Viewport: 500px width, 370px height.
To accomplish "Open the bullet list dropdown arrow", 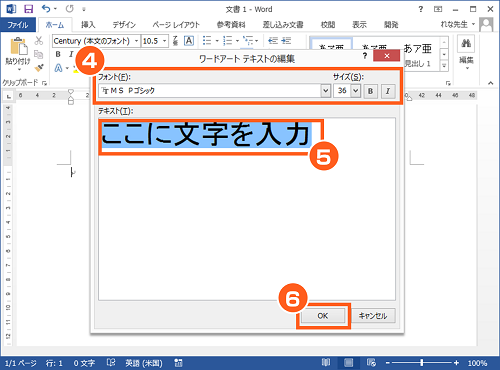I will point(217,41).
